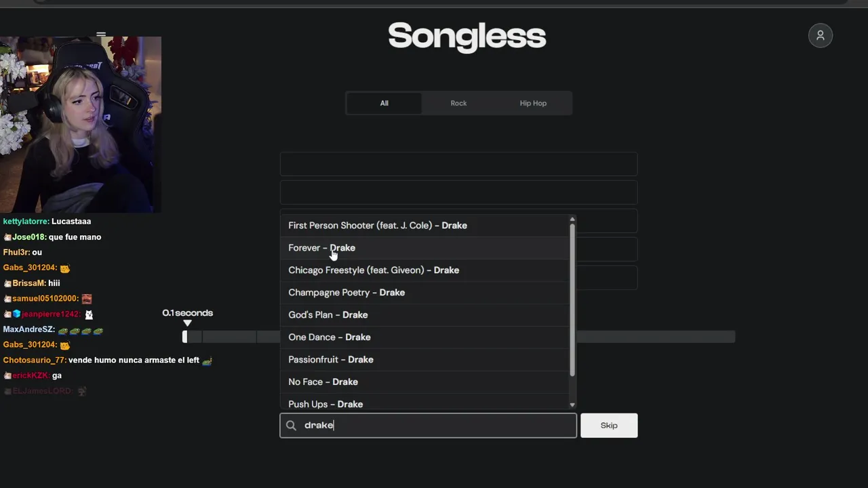
Task: Pick Push Ups – Drake
Action: pos(425,403)
